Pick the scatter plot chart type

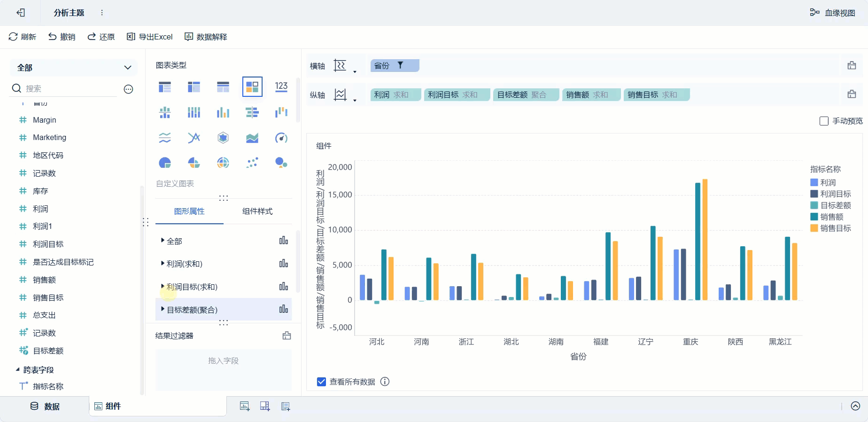point(252,163)
